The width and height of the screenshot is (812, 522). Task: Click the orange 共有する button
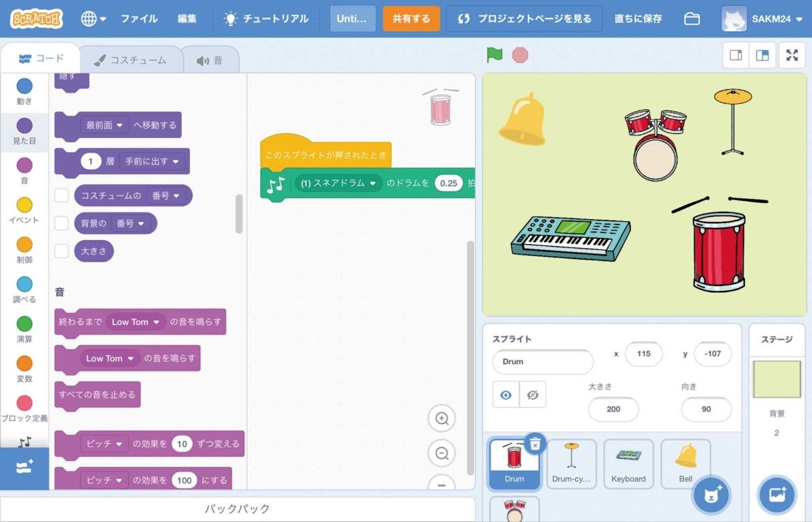411,19
